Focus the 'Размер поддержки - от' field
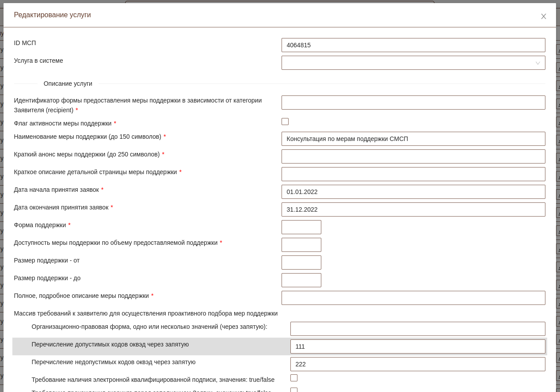 (301, 263)
